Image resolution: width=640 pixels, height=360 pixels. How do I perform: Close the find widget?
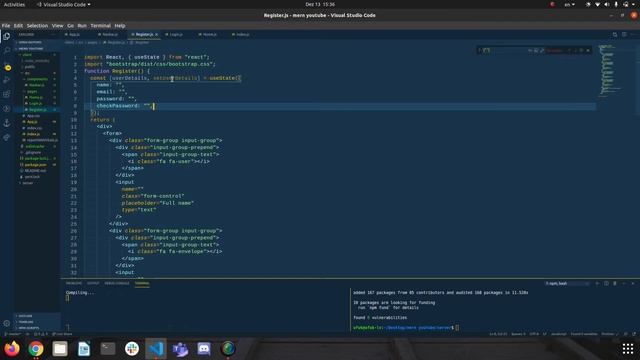click(x=588, y=51)
